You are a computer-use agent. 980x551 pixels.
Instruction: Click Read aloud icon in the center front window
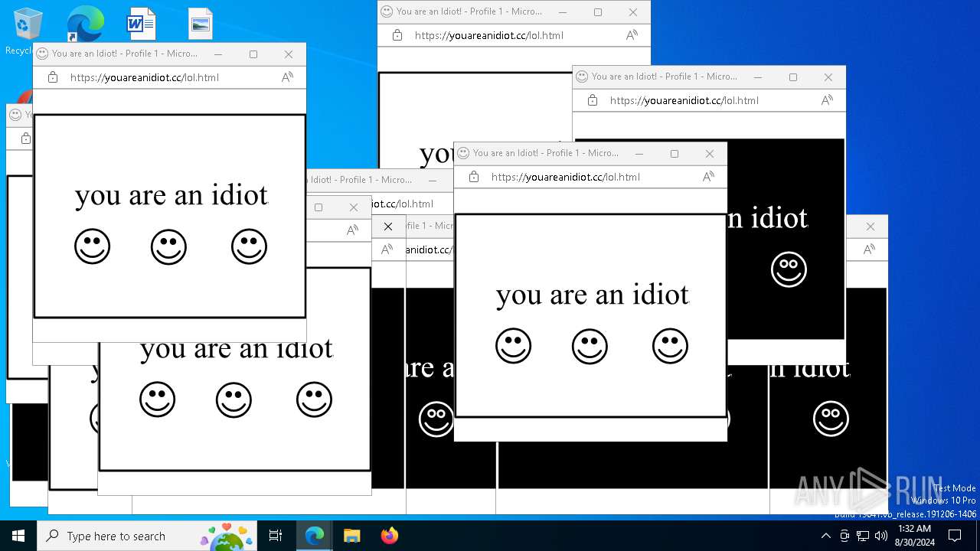[708, 177]
